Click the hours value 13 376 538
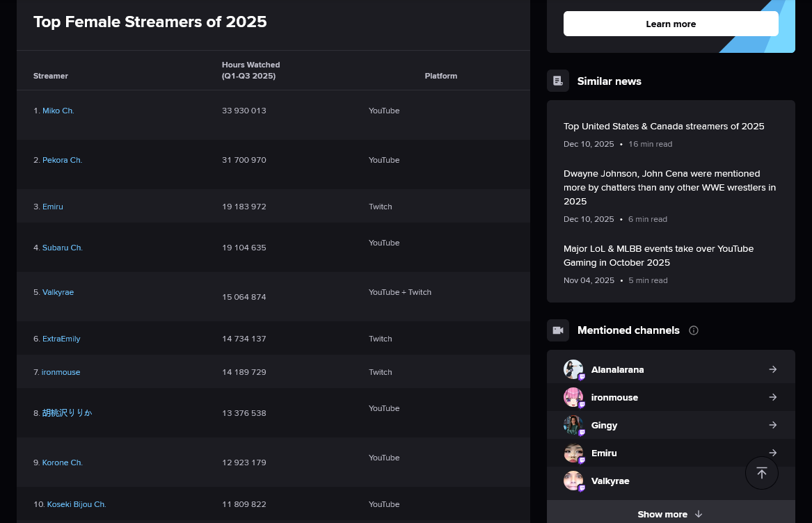The width and height of the screenshot is (812, 523). (244, 413)
